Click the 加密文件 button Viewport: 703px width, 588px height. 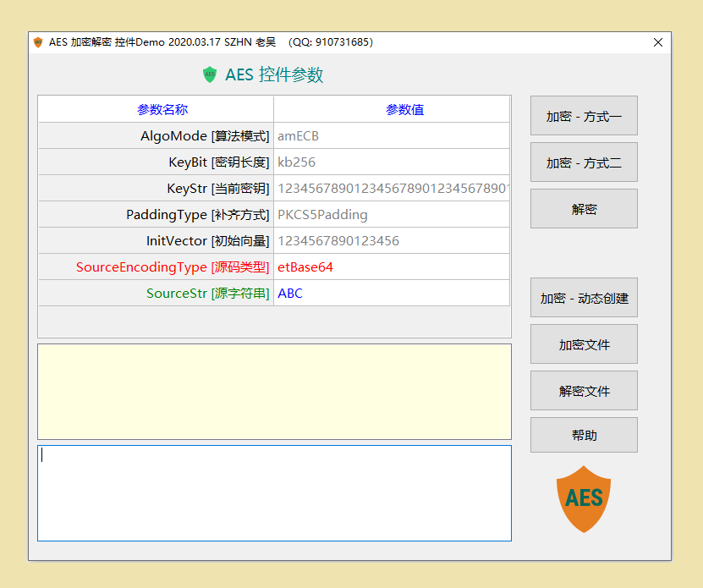click(584, 344)
